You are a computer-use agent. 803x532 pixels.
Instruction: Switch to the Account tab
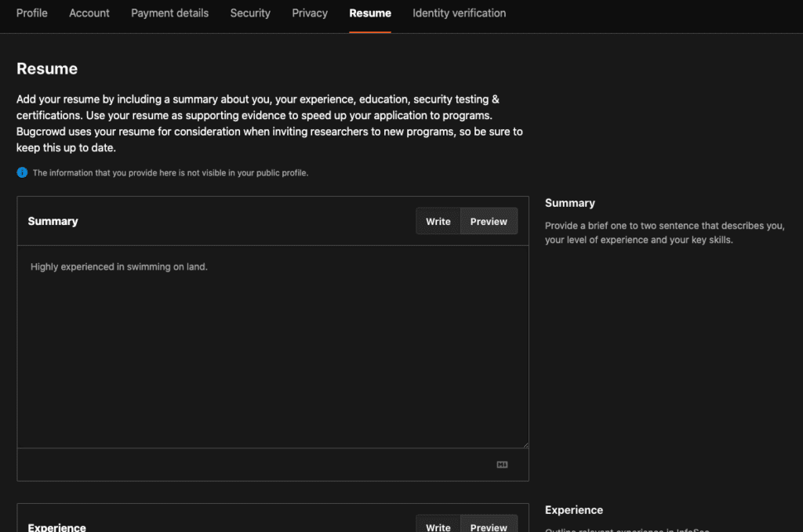[89, 13]
